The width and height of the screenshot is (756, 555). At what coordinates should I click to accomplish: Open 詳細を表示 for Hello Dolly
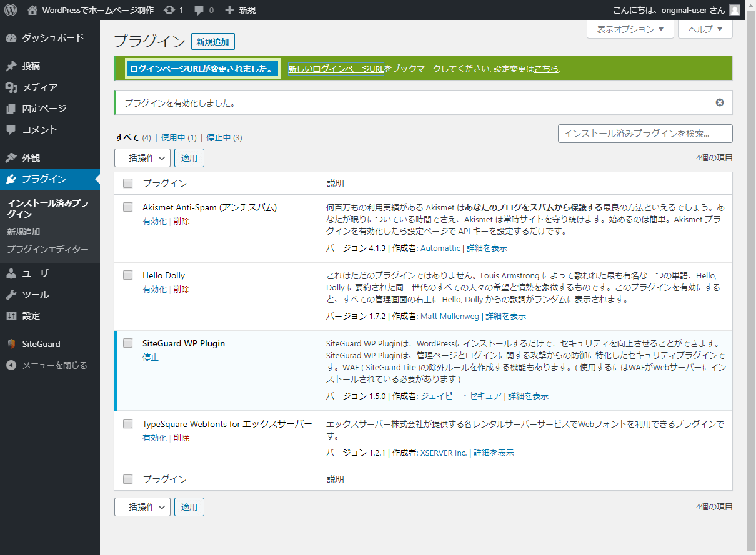pos(505,316)
